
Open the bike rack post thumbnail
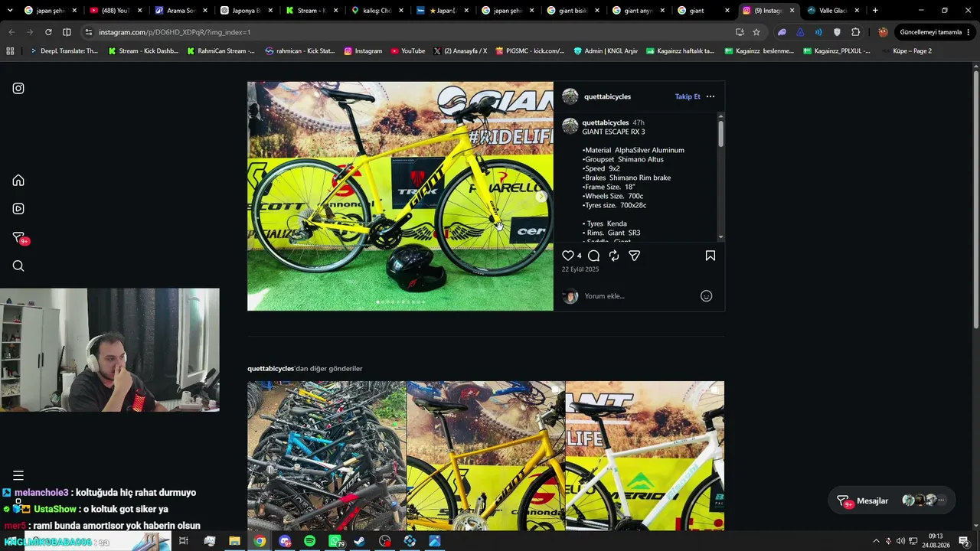click(327, 456)
